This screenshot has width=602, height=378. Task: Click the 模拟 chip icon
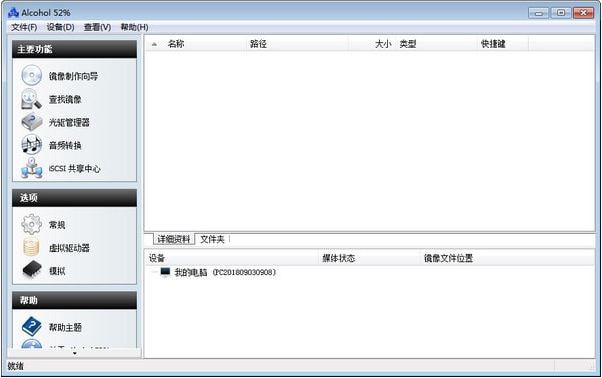point(32,270)
